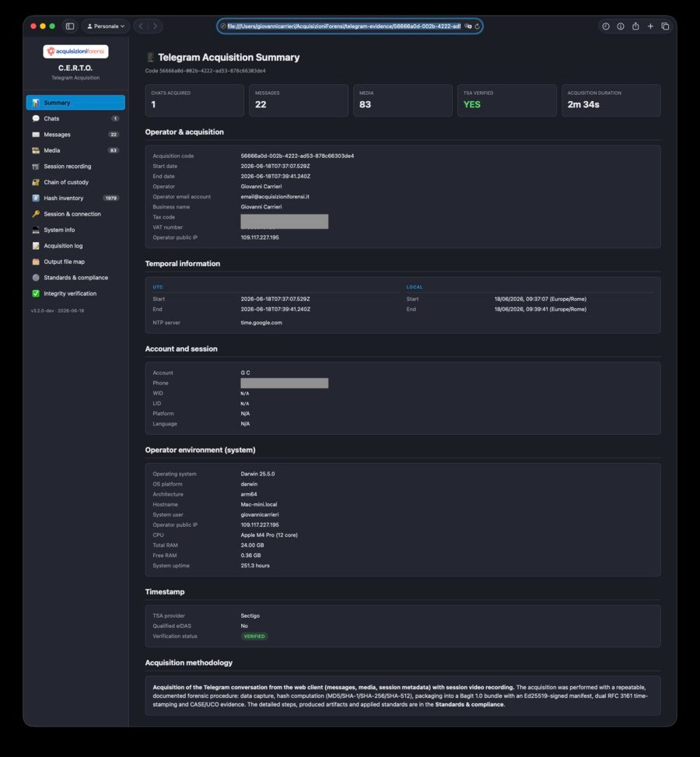Click the Darwin 25.5.0 operating system value
Image resolution: width=700 pixels, height=757 pixels.
click(x=257, y=474)
